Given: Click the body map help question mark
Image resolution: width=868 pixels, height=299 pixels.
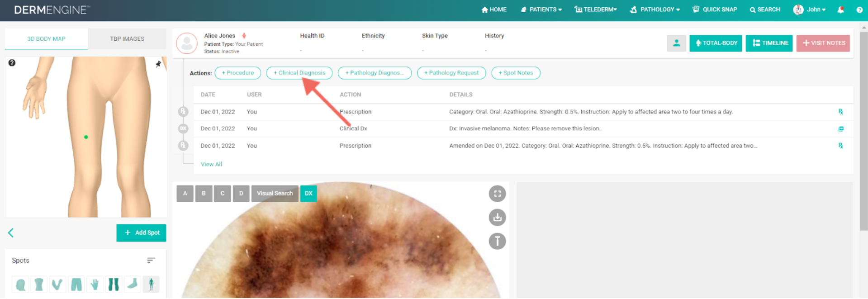Looking at the screenshot, I should 12,63.
